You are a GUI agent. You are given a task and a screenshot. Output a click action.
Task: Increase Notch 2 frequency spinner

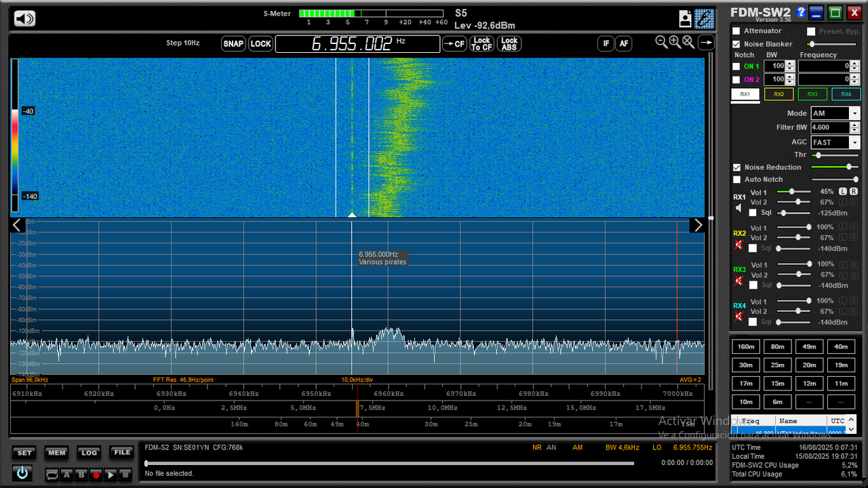pos(856,77)
